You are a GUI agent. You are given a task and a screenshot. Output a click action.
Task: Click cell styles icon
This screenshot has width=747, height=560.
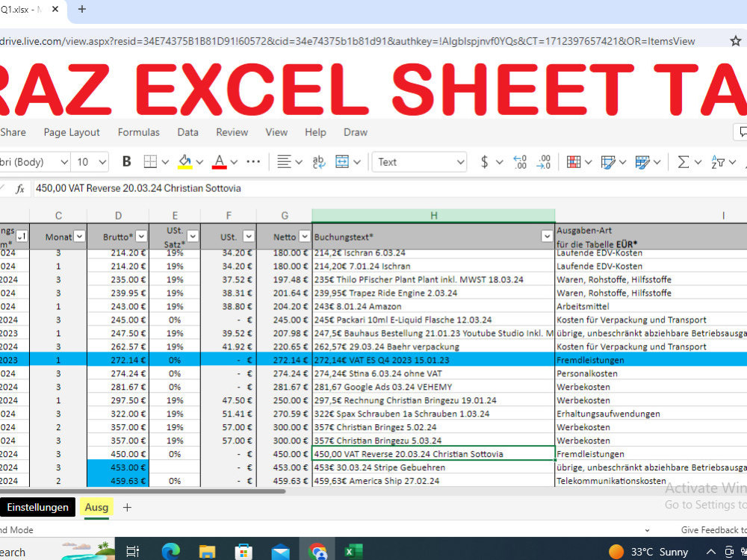pyautogui.click(x=642, y=162)
